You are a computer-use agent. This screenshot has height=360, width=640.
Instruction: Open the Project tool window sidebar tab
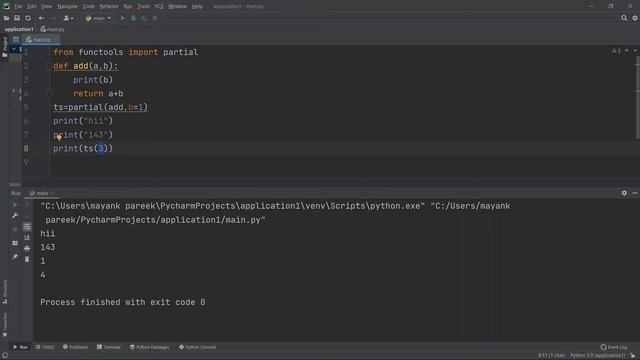[5, 47]
